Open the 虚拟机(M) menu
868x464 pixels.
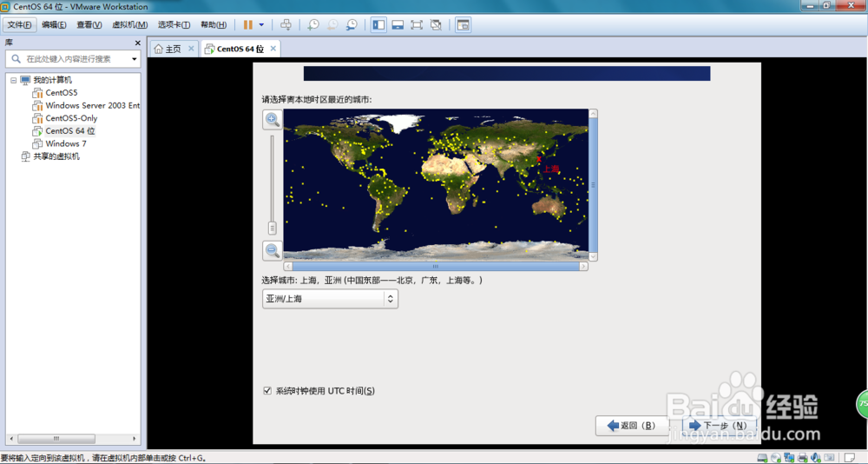point(129,25)
